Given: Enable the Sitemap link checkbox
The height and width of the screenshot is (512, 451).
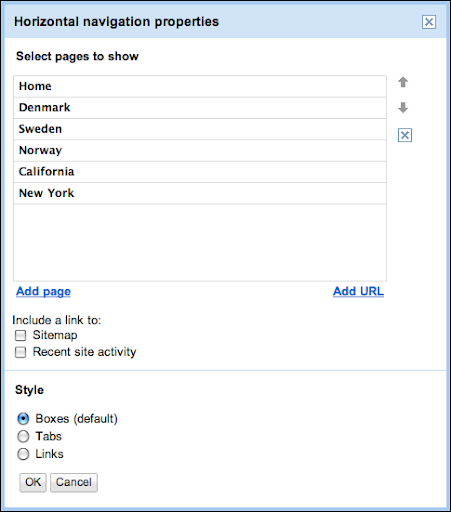Looking at the screenshot, I should coord(20,335).
